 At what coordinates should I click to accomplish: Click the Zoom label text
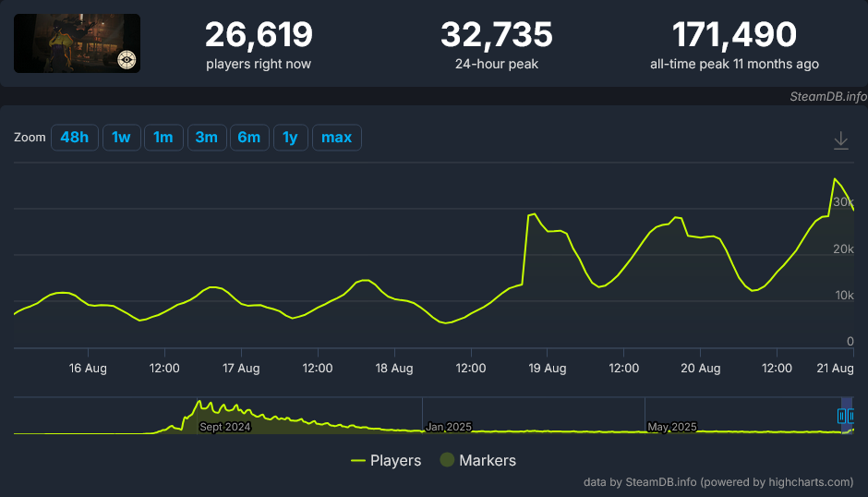pos(30,138)
